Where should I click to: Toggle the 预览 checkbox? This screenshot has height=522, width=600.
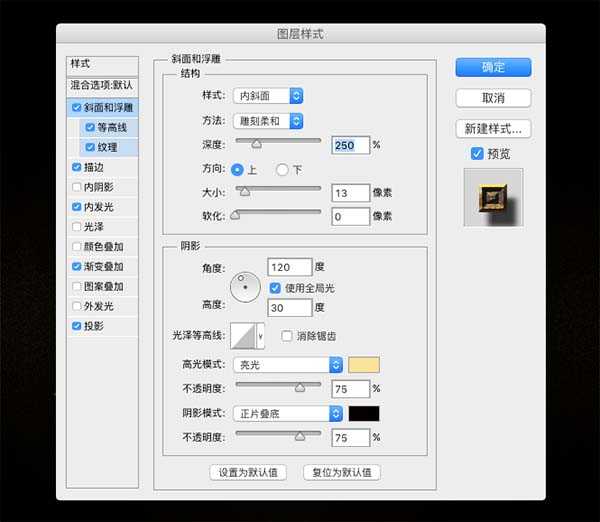click(x=477, y=154)
